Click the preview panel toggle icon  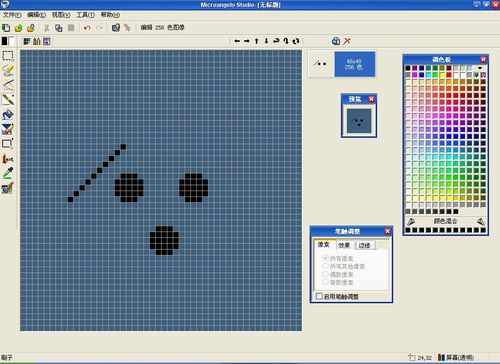click(x=47, y=41)
